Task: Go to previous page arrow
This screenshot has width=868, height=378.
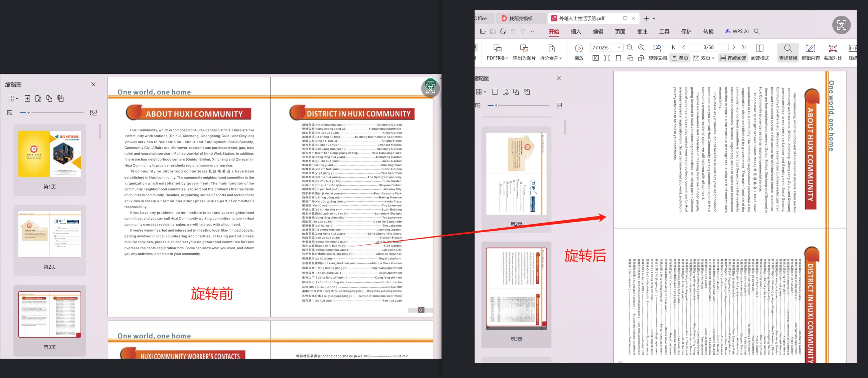Action: click(x=683, y=47)
